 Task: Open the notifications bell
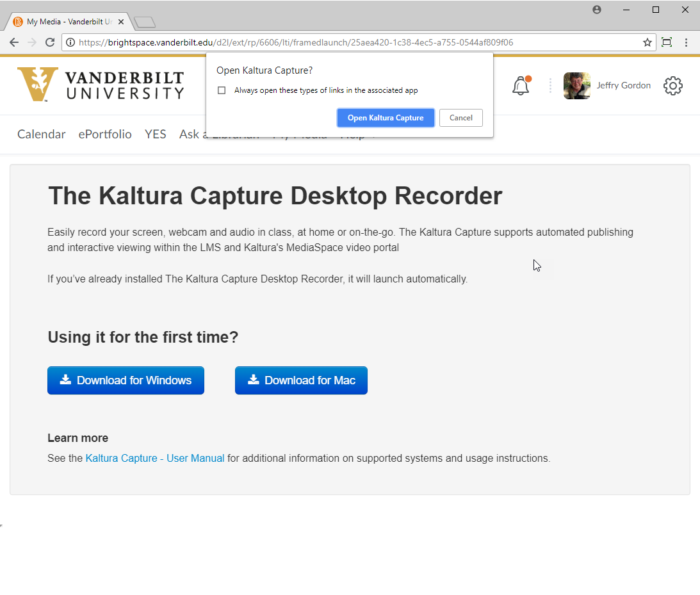[x=521, y=86]
